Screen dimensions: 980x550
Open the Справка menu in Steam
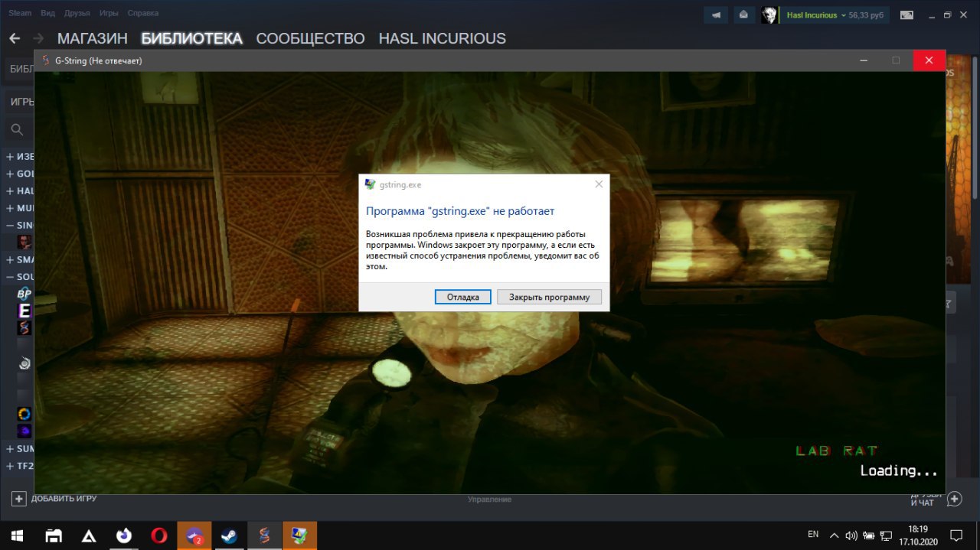pyautogui.click(x=143, y=13)
